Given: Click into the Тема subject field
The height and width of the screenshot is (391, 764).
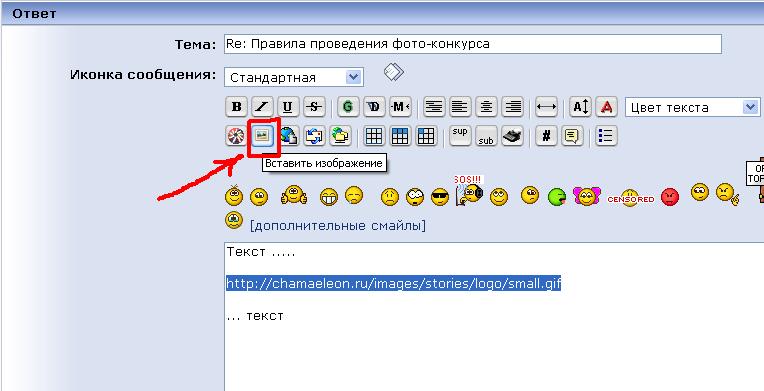Looking at the screenshot, I should [x=473, y=44].
